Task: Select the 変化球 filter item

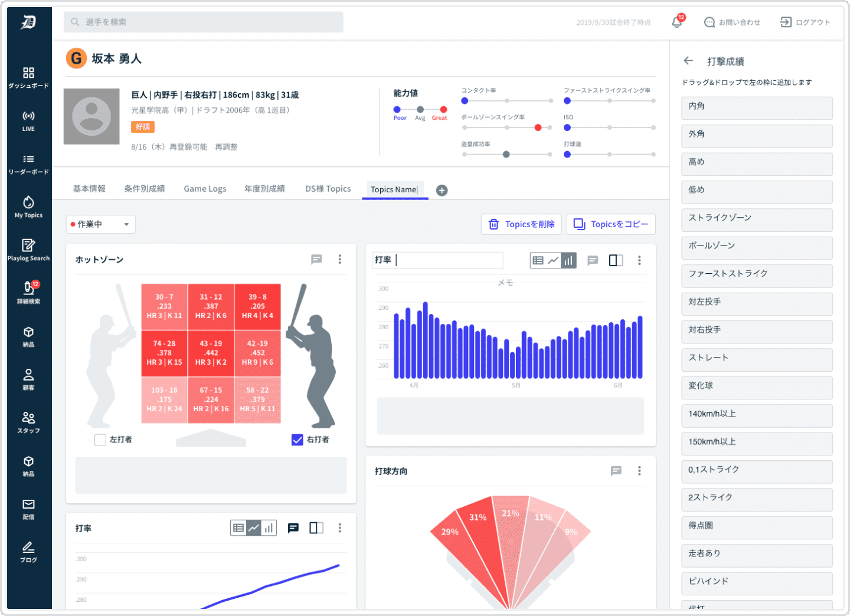Action: click(757, 388)
